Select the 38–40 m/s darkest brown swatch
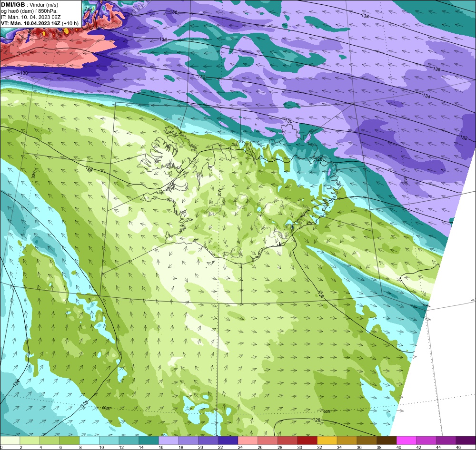Screen dimensions: 476x450 (387, 440)
